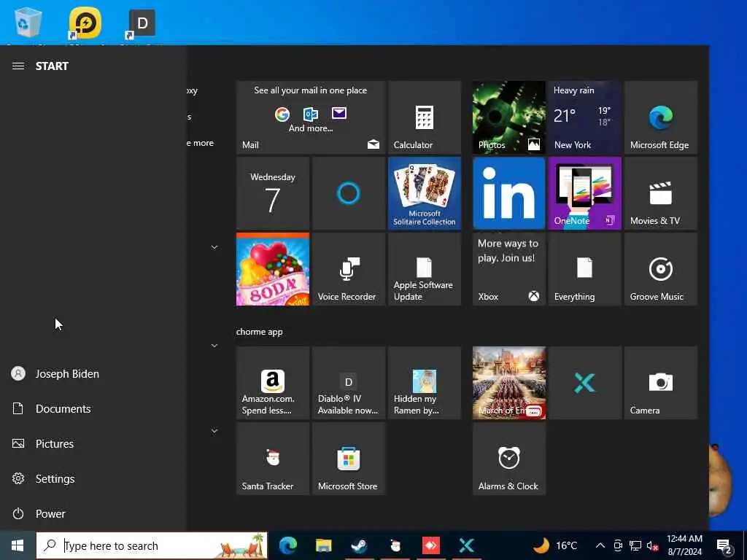The height and width of the screenshot is (560, 747).
Task: Open Groove Music tile
Action: 661,269
